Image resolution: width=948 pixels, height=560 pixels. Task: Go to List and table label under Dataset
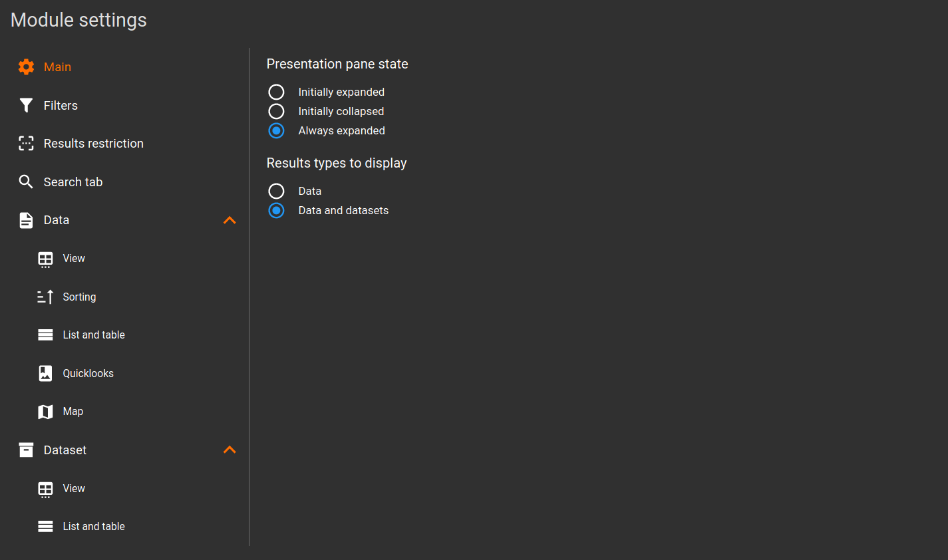click(94, 527)
